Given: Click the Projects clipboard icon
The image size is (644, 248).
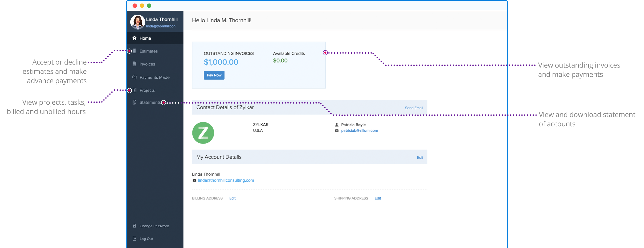Looking at the screenshot, I should tap(134, 90).
